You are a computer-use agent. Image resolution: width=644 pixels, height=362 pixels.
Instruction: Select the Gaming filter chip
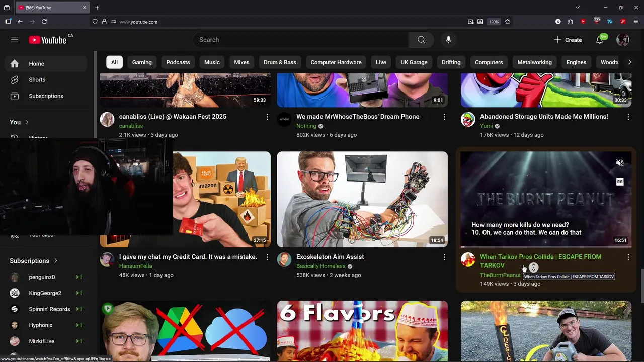pos(142,62)
